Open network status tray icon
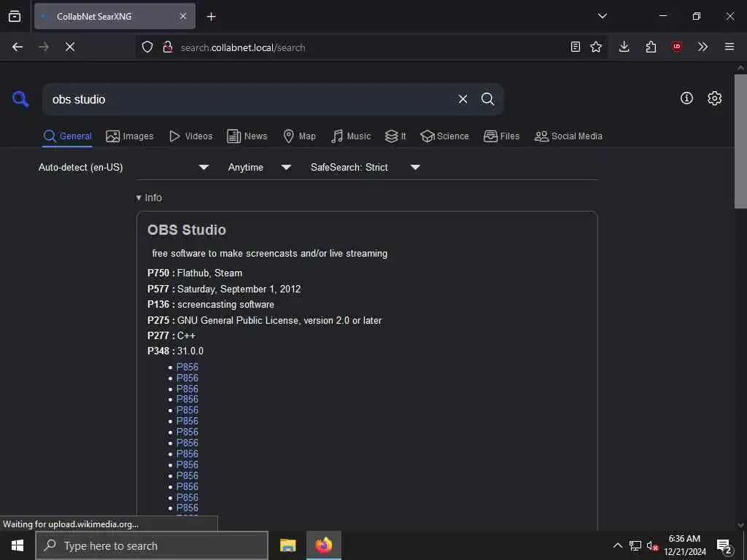747x560 pixels. (635, 545)
